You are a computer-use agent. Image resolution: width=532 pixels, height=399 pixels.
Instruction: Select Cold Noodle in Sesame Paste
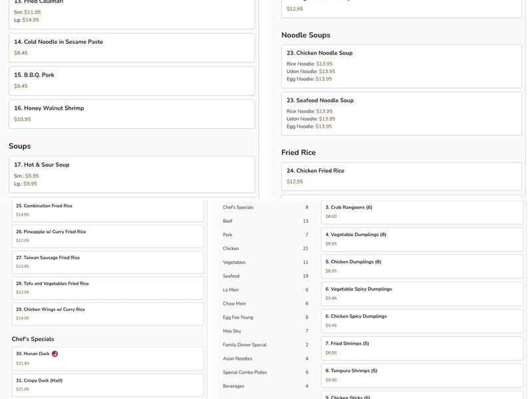[x=132, y=47]
